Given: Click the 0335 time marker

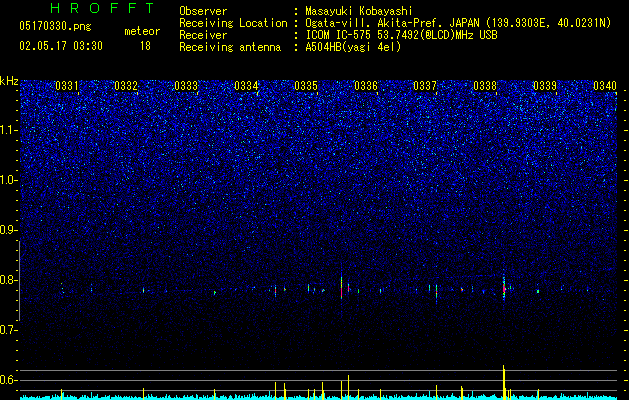Looking at the screenshot, I should click(306, 86).
